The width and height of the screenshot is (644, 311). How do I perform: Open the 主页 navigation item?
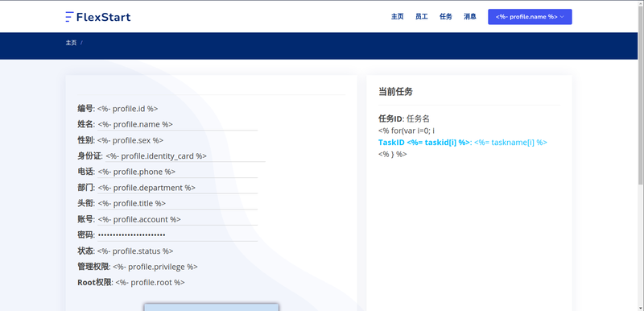tap(397, 17)
